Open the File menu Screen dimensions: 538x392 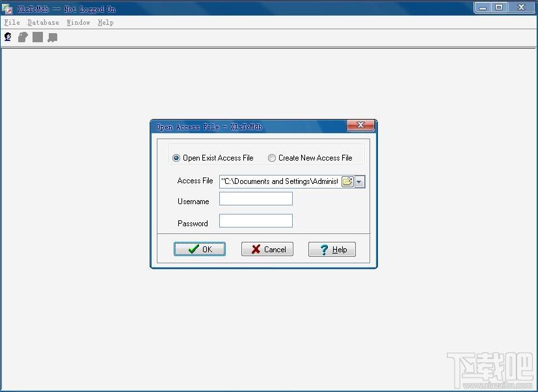(x=12, y=22)
